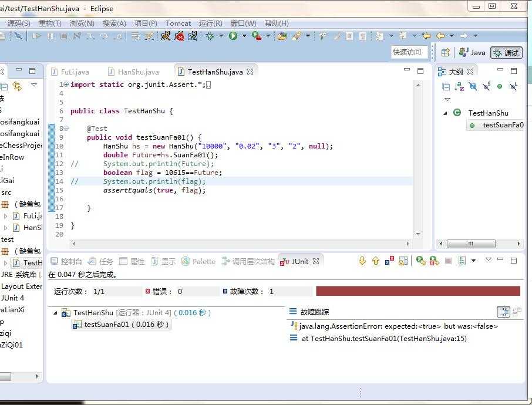
Task: Switch to the 控制台 console tab
Action: (x=66, y=261)
